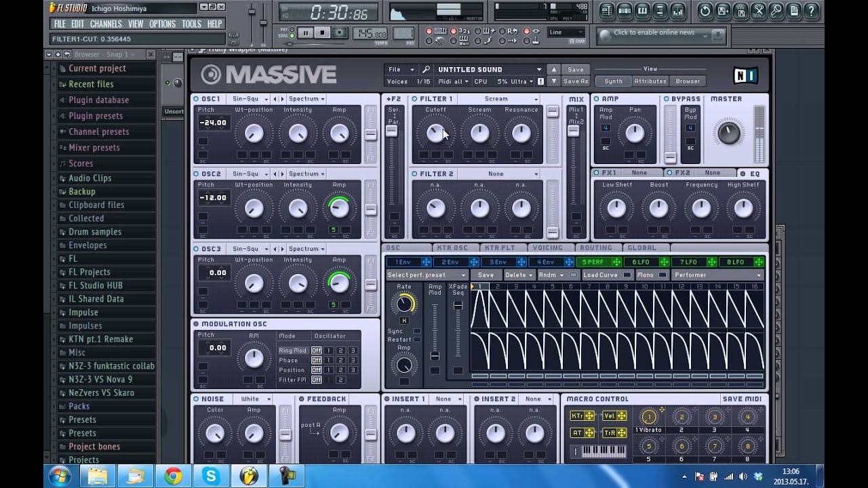Open the Select perf. preset dropdown
868x488 pixels.
click(x=427, y=275)
